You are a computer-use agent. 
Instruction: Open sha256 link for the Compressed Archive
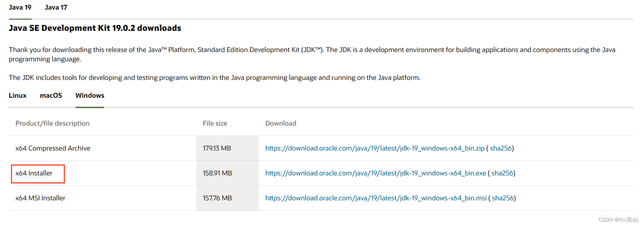[500, 148]
